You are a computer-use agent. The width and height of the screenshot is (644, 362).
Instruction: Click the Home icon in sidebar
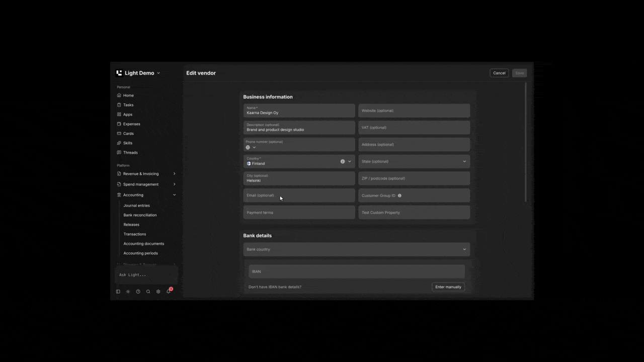pos(119,96)
